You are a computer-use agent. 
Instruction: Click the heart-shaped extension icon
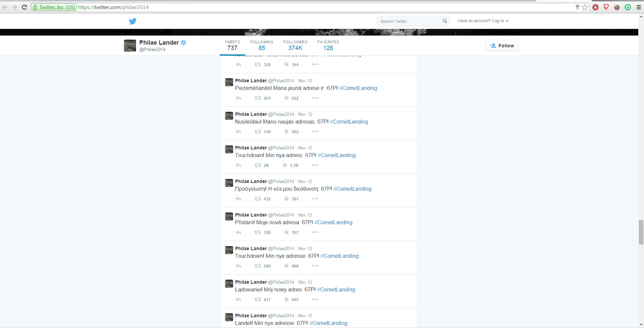pos(606,7)
